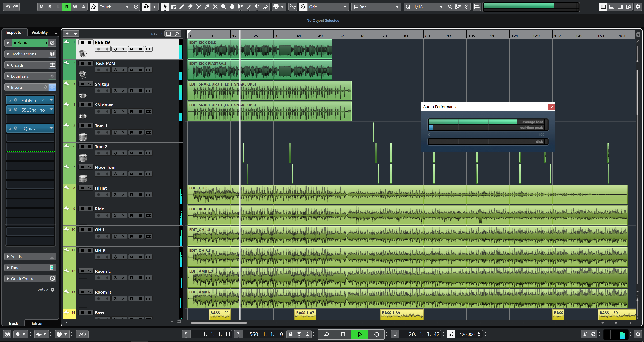
Task: Toggle global Read automation button
Action: pos(67,7)
